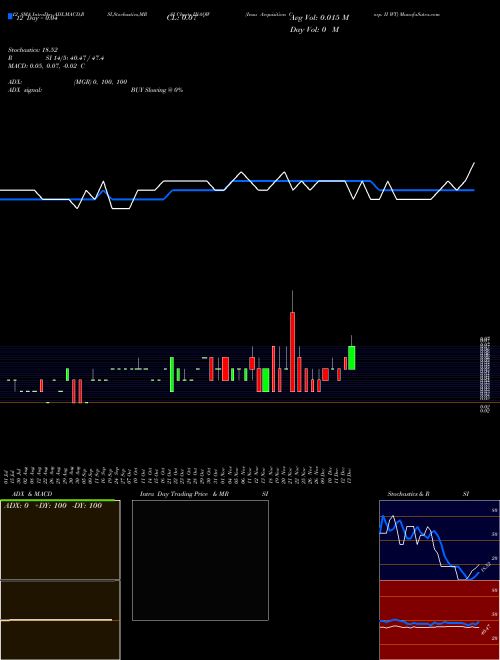
Task: Click the 'Day Vol: 0 M' label
Action: coord(314,30)
